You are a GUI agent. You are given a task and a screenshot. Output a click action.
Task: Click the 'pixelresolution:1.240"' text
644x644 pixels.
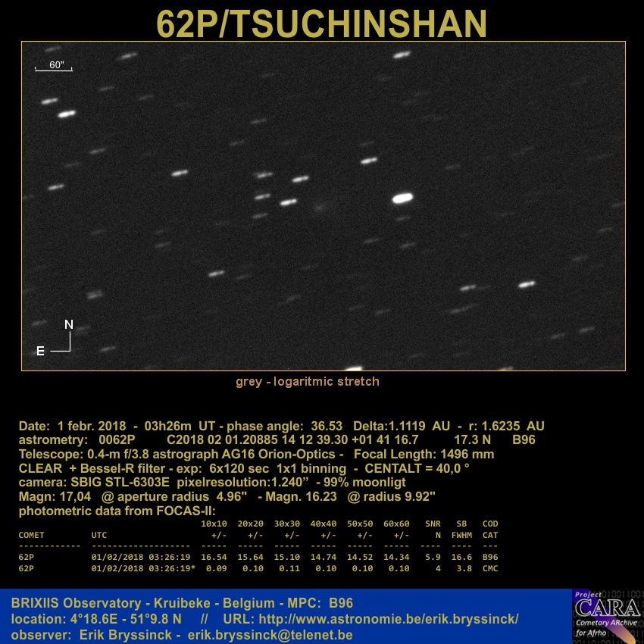[242, 482]
